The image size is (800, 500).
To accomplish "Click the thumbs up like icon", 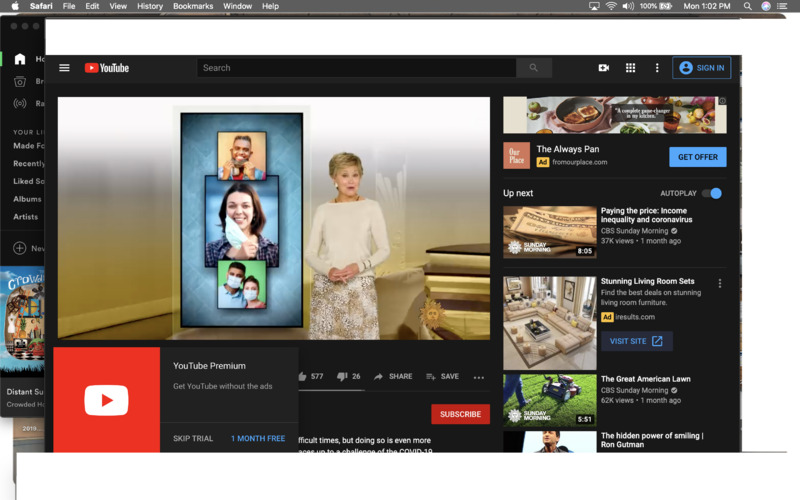I will tap(302, 377).
